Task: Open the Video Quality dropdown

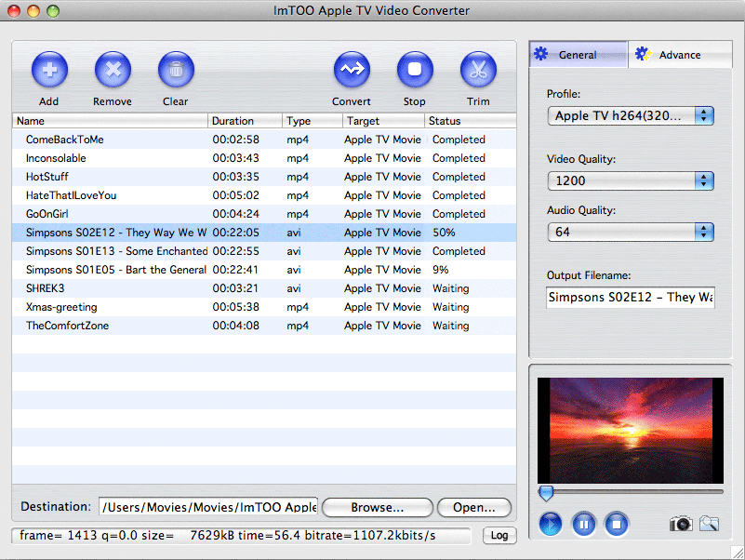Action: [631, 180]
